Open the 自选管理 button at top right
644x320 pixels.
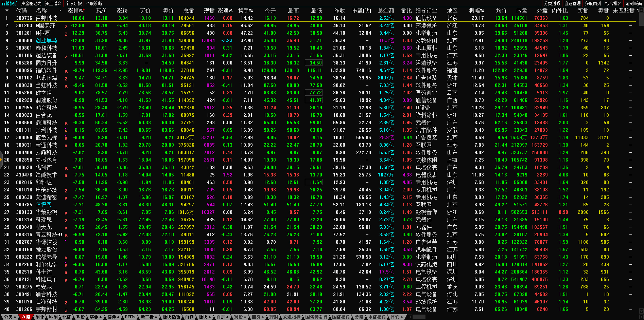[572, 3]
